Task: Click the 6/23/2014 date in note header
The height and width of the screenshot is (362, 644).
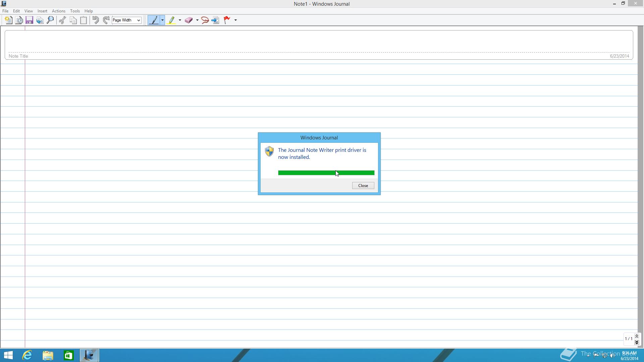Action: pos(620,56)
